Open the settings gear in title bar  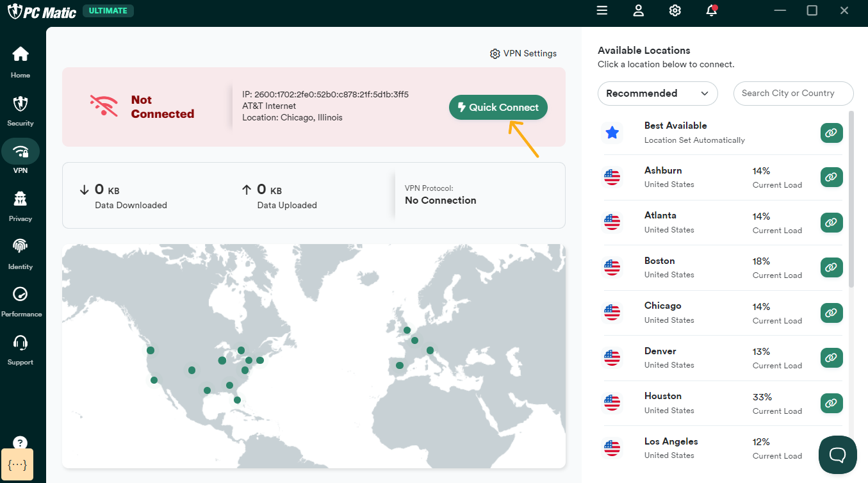tap(675, 11)
